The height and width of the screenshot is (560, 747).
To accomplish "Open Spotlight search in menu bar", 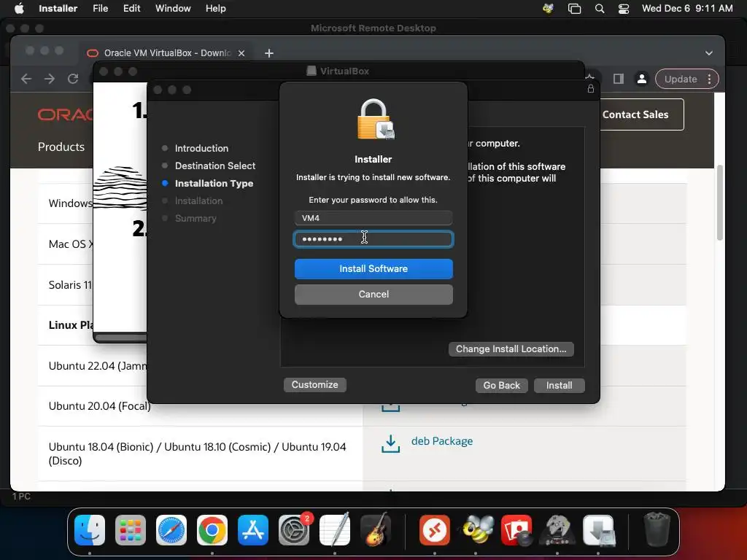I will [x=600, y=9].
